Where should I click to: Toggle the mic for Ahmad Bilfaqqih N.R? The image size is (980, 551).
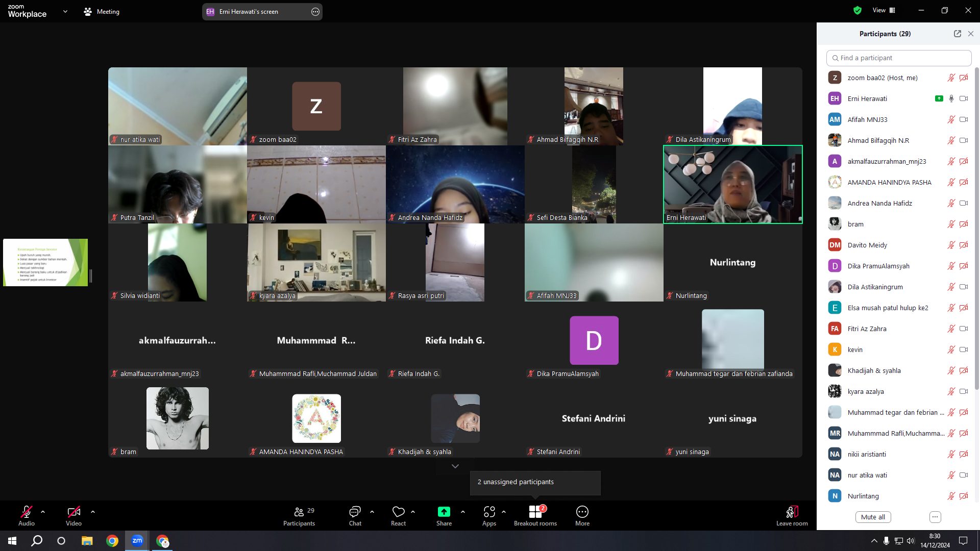(951, 140)
